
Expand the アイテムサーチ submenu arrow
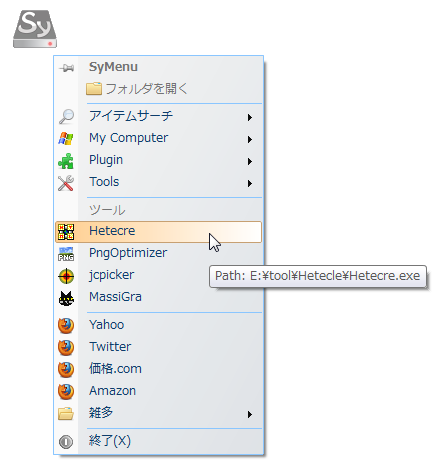tap(249, 117)
